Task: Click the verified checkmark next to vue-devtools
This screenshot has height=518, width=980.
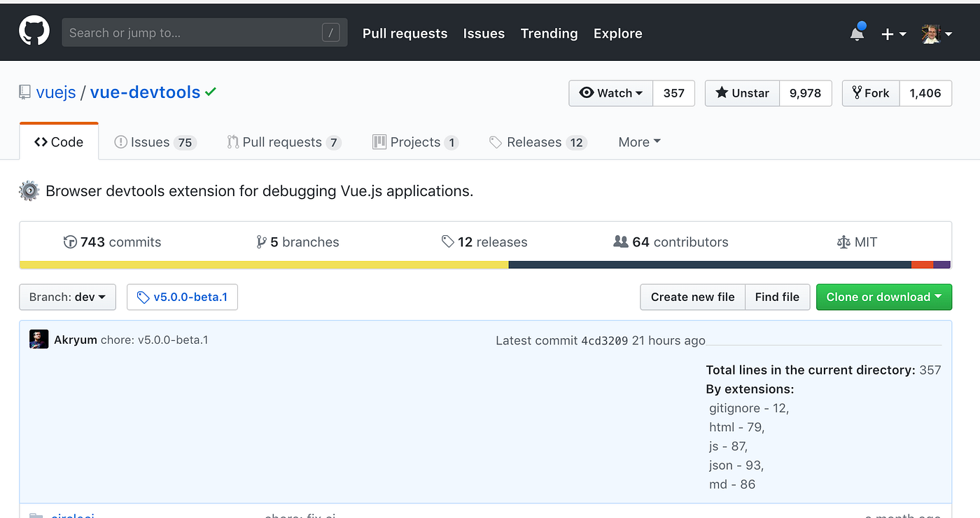Action: pos(211,91)
